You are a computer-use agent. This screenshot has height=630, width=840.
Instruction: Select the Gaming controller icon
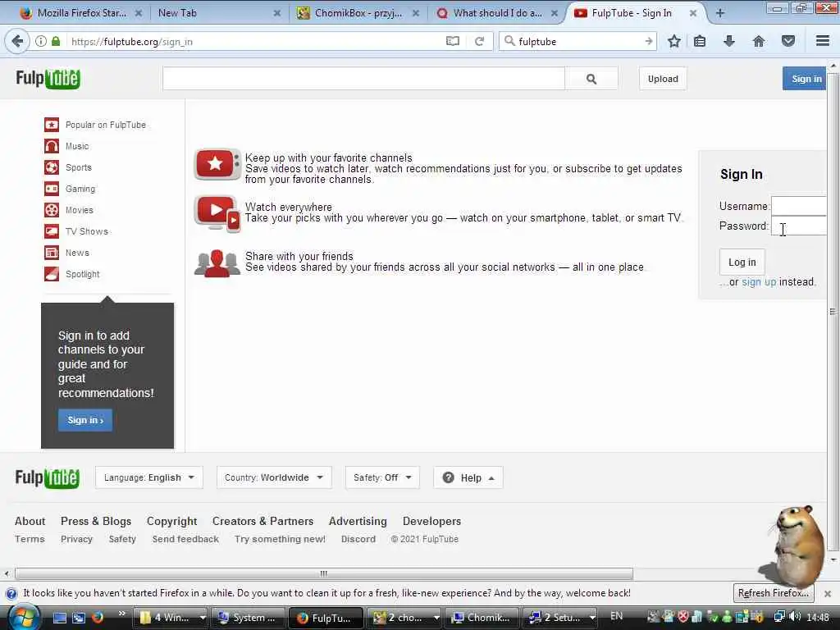(52, 189)
